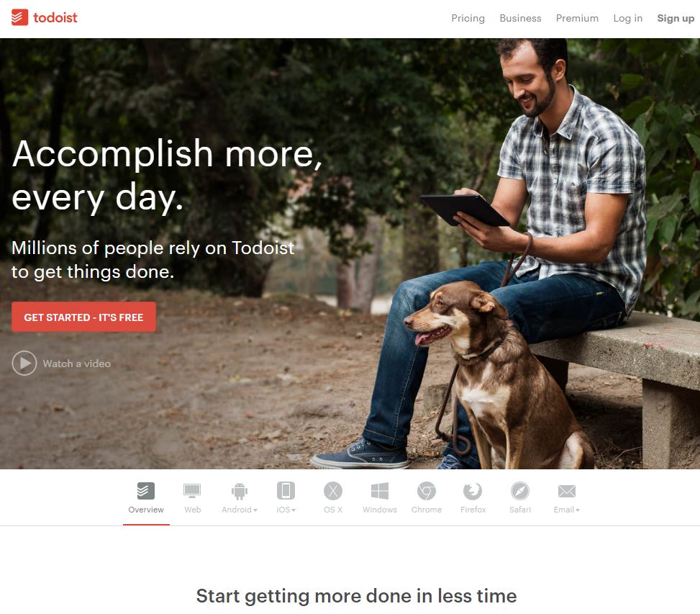The image size is (700, 614).
Task: Expand the iOS dropdown arrow
Action: 294,510
